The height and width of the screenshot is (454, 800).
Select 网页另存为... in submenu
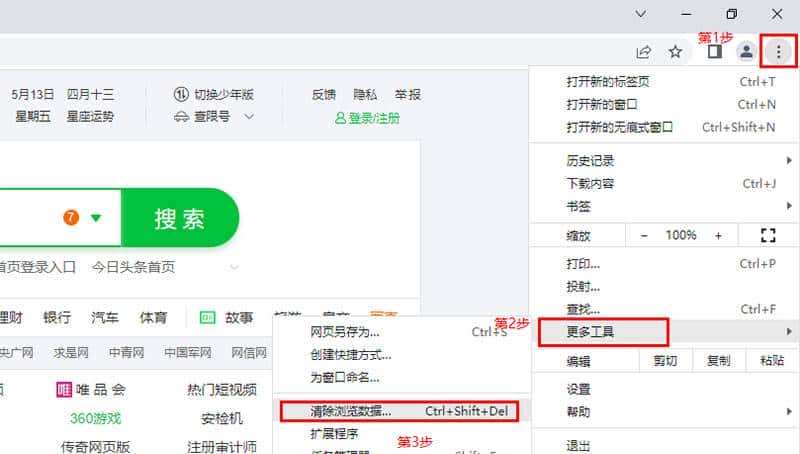point(402,332)
